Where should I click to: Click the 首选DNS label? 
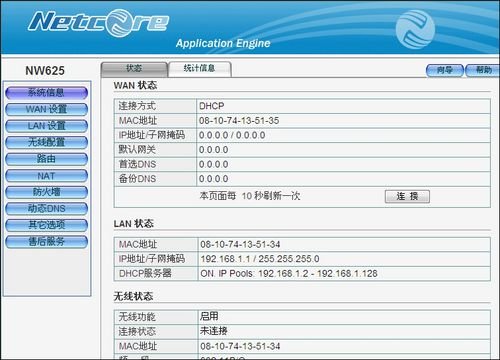point(137,164)
